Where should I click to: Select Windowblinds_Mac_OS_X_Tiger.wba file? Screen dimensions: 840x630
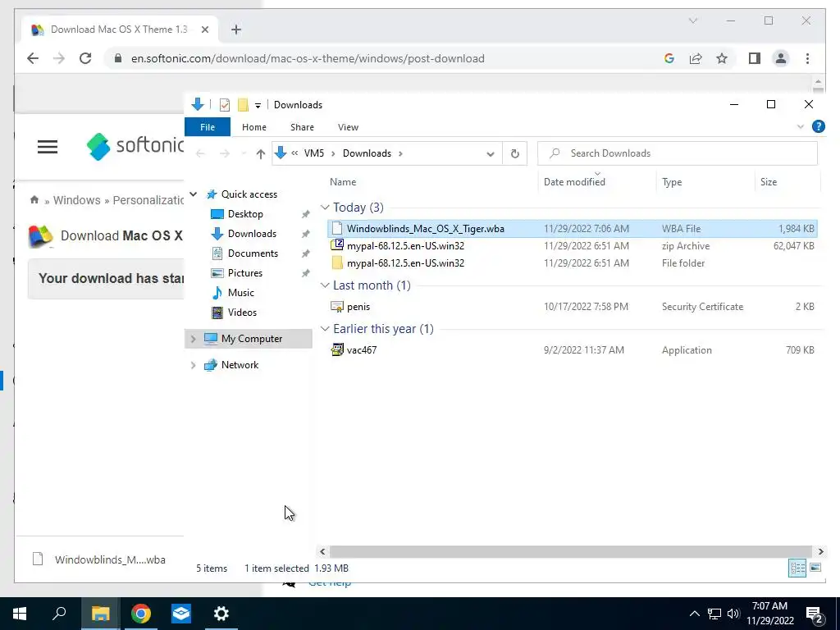pyautogui.click(x=572, y=229)
